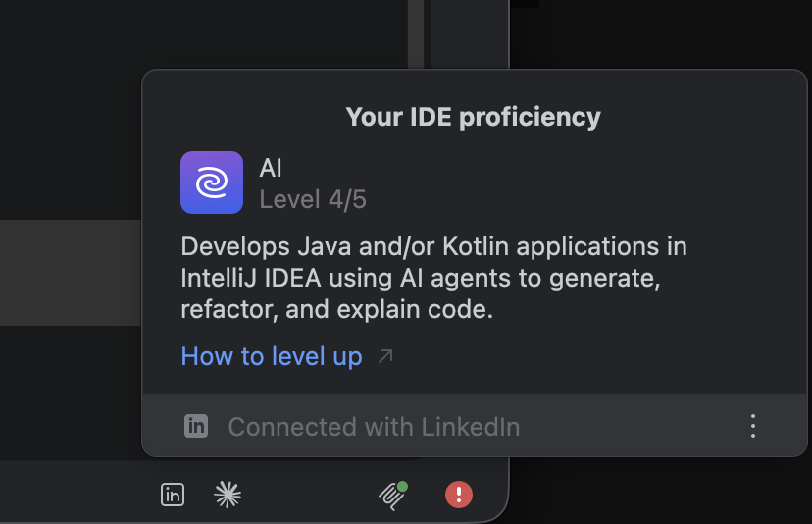Click the LinkedIn icon in the popup footer
This screenshot has width=812, height=524.
point(196,426)
